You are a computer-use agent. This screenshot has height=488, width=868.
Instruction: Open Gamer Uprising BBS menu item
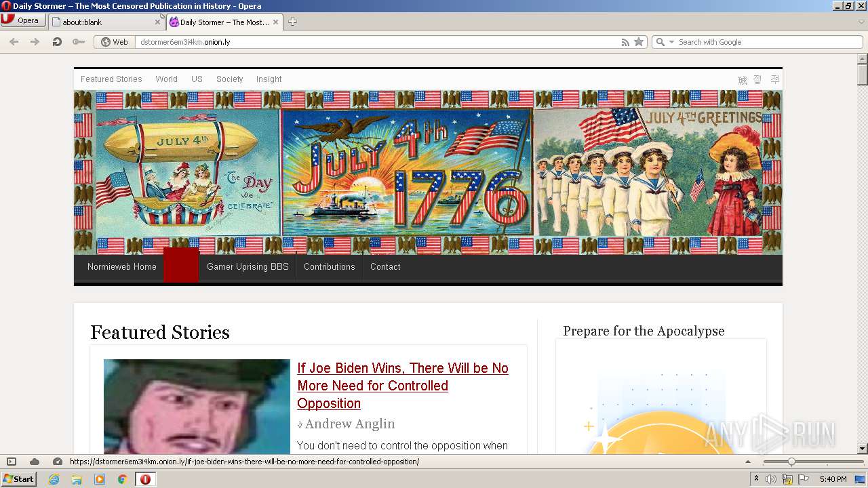click(248, 267)
